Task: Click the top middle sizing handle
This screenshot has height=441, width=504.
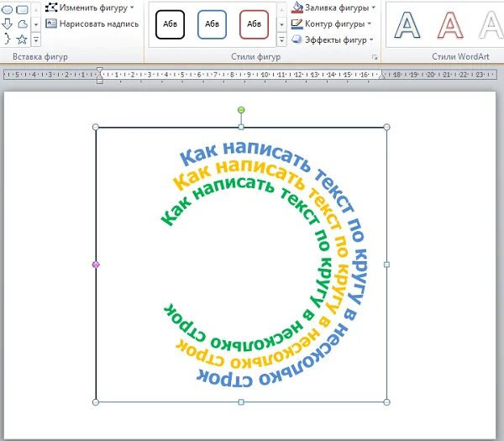Action: 241,127
